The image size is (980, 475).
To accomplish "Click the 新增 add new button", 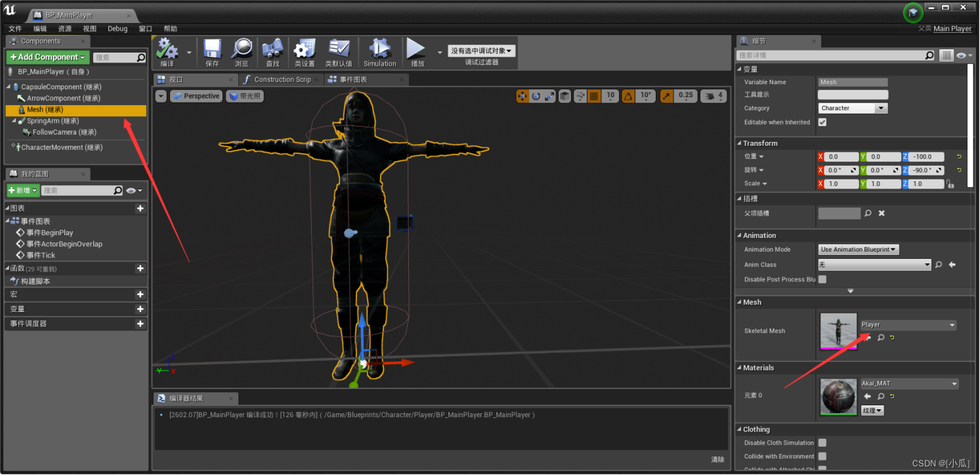I will coord(23,191).
